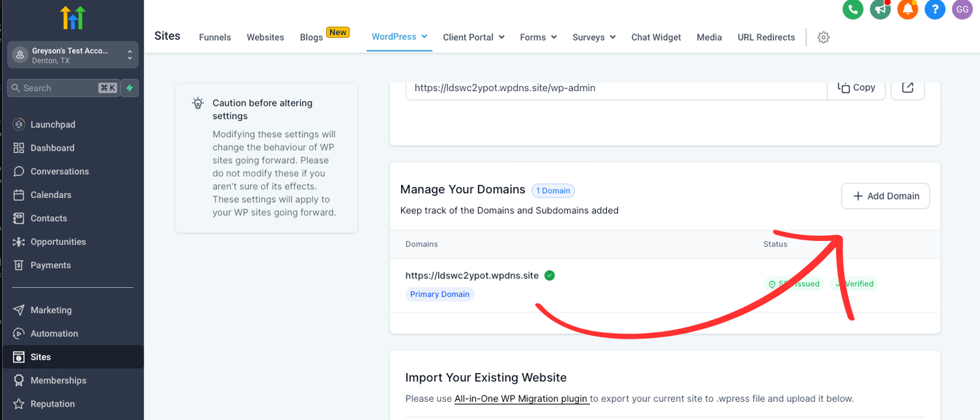Open the megaphone announcements icon
This screenshot has width=980, height=420.
[x=880, y=9]
